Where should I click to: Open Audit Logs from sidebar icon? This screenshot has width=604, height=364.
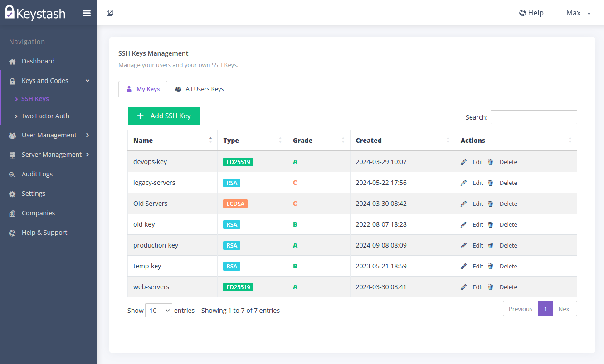13,174
